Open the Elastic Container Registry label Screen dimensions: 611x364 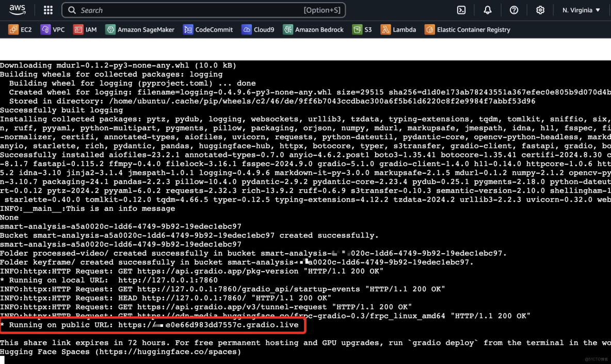point(473,29)
